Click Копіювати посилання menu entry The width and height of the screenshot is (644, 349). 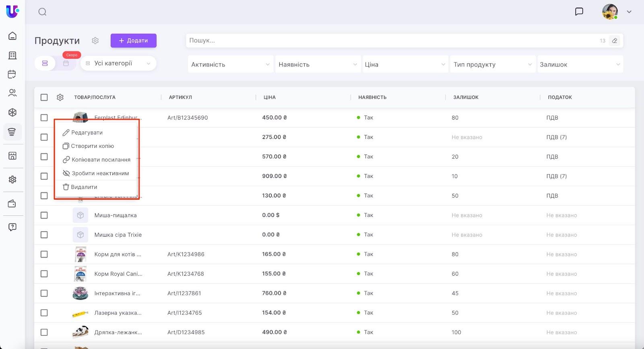pyautogui.click(x=101, y=160)
